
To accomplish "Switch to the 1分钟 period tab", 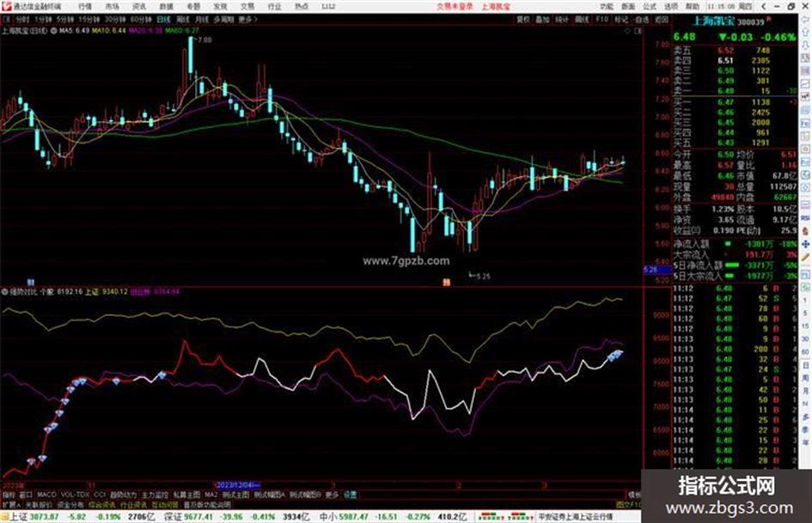I will click(44, 19).
